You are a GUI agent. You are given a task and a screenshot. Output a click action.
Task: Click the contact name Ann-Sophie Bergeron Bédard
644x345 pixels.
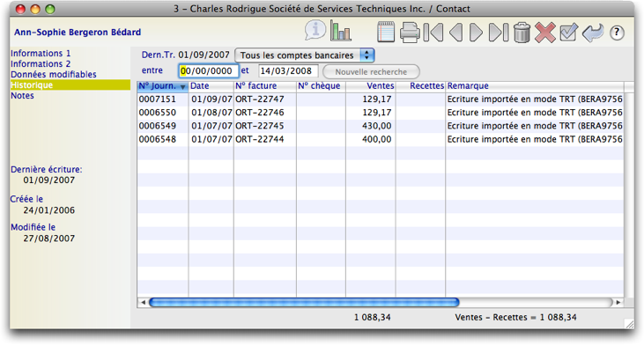click(x=78, y=32)
